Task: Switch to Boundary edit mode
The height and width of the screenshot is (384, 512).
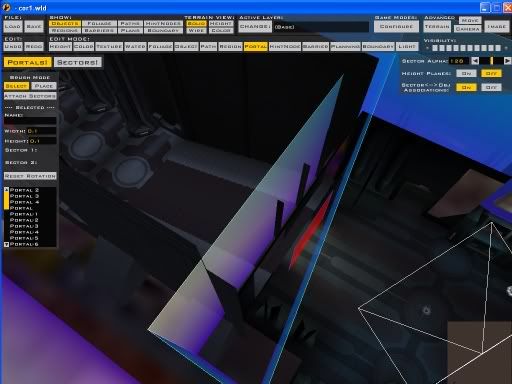Action: [378, 47]
